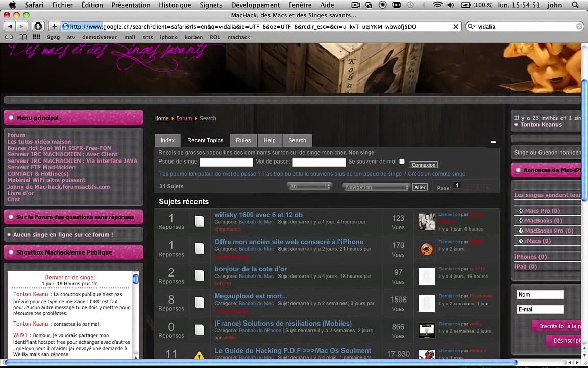Click the Safari URL address field

tap(260, 26)
